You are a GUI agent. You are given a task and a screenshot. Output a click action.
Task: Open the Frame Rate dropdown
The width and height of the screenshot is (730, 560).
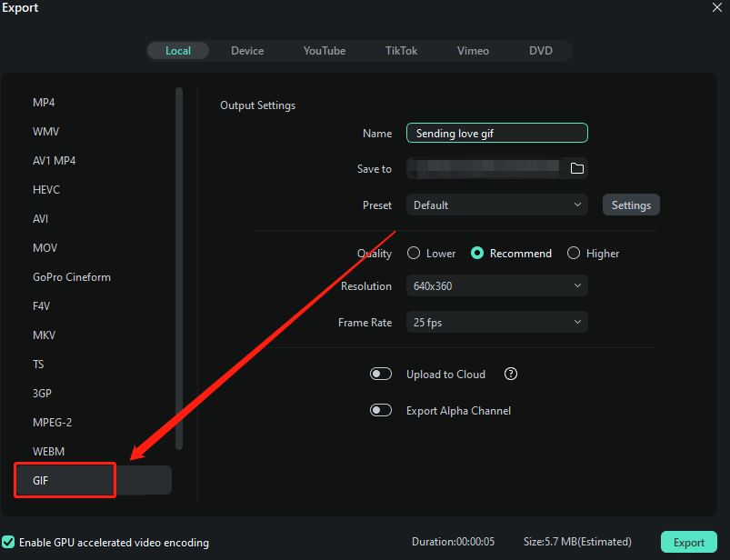(496, 322)
